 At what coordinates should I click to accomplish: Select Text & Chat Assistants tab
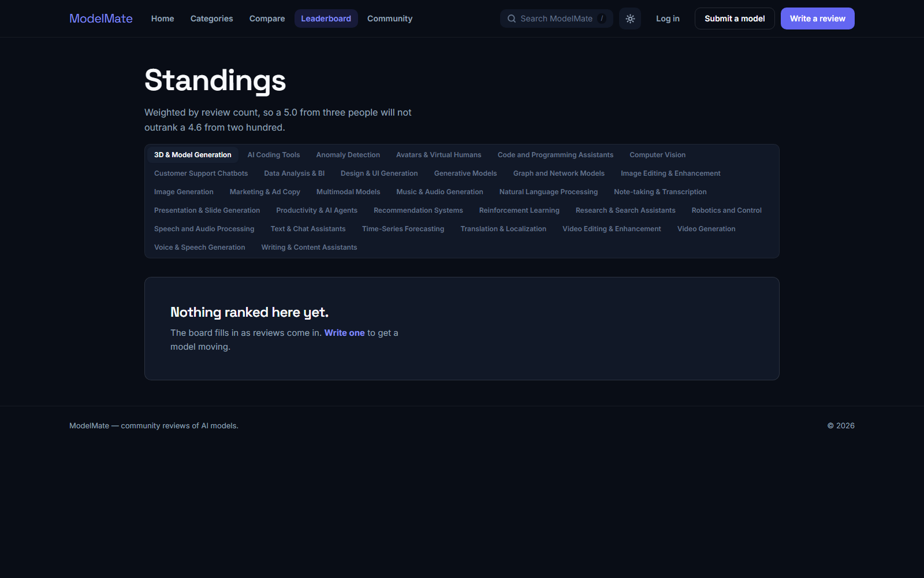[308, 229]
